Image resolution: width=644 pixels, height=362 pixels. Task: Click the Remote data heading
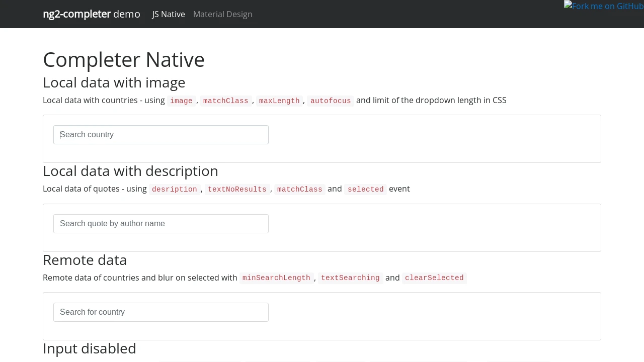click(85, 260)
